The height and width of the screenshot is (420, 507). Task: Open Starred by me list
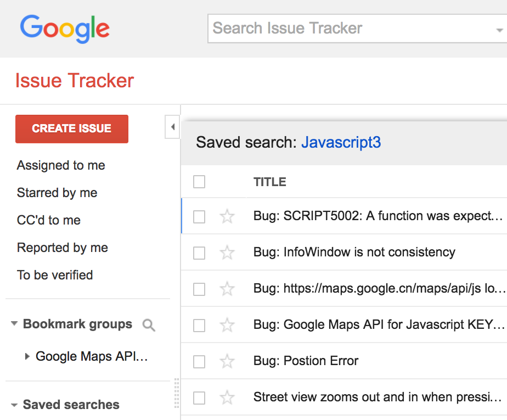point(57,193)
